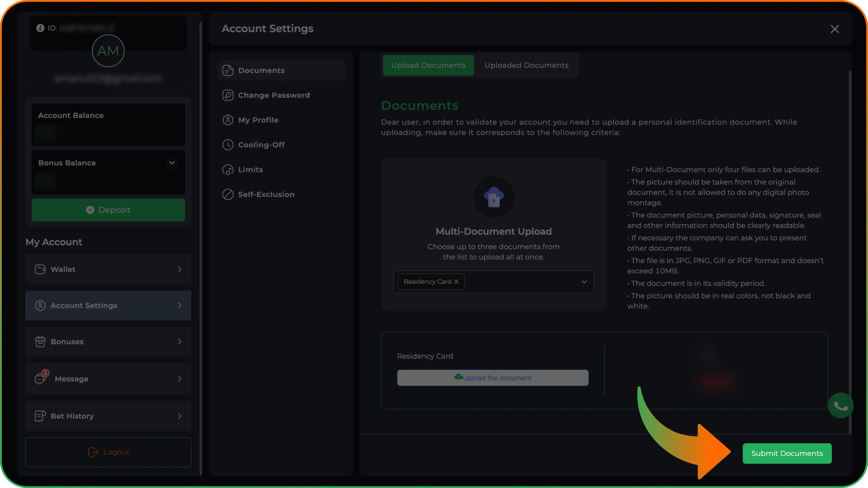Click the cloud icon on Upload the document
Viewport: 868px width, 488px height.
[458, 377]
